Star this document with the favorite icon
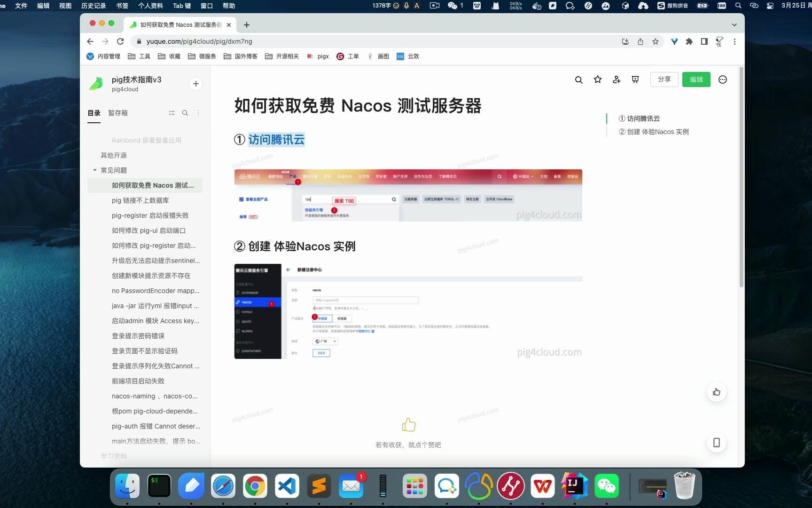This screenshot has height=508, width=812. click(x=597, y=79)
